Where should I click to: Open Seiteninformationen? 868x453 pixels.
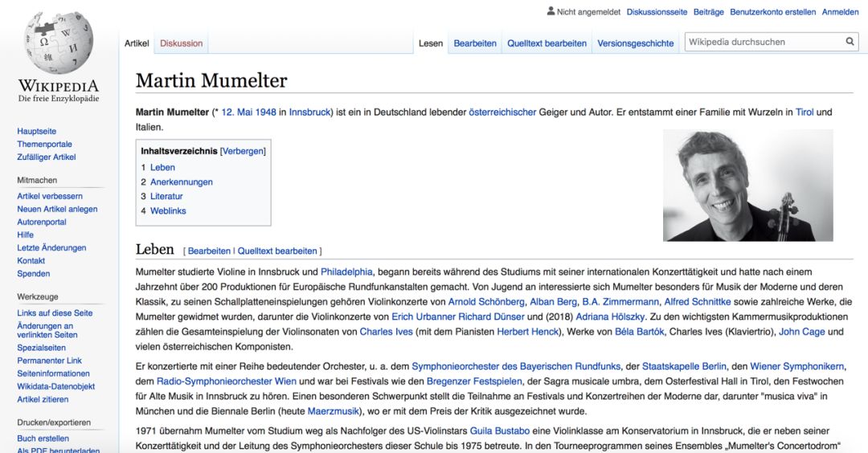pyautogui.click(x=53, y=373)
